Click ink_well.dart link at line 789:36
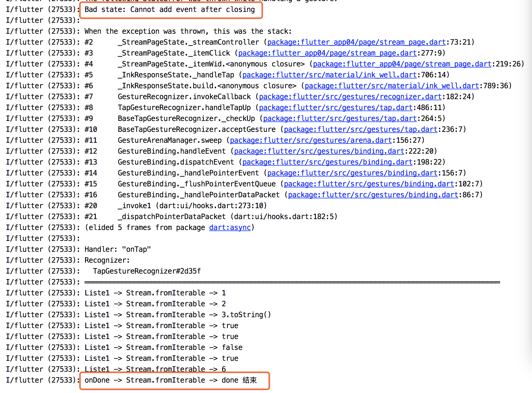 pyautogui.click(x=391, y=86)
